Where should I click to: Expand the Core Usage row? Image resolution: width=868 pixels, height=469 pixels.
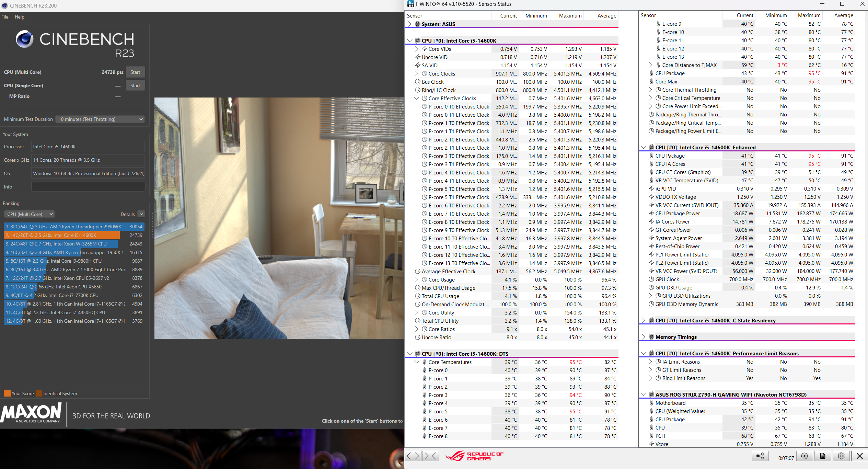pyautogui.click(x=417, y=279)
